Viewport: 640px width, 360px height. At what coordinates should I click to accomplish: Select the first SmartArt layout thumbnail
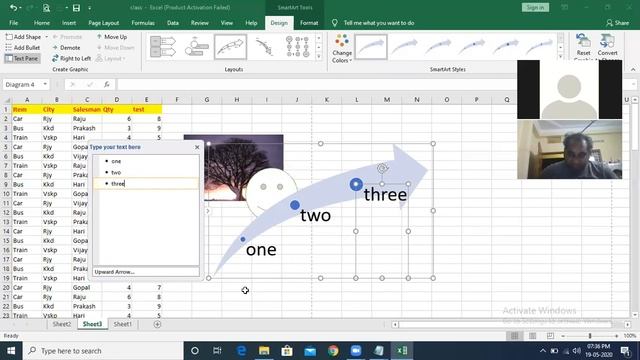(162, 47)
